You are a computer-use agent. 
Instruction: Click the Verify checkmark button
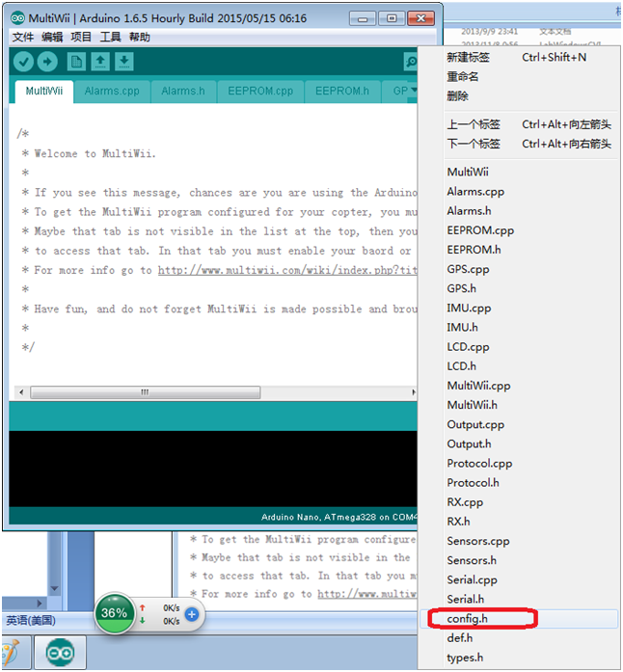pyautogui.click(x=23, y=62)
